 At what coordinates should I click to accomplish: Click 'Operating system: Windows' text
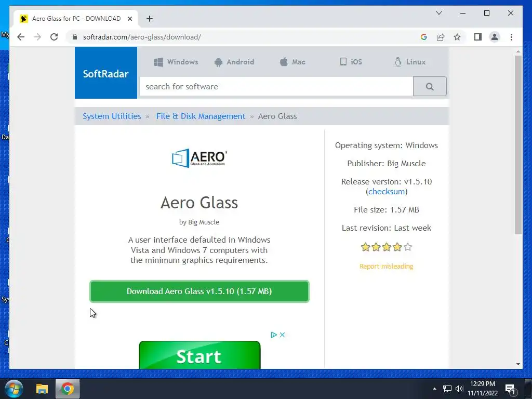point(387,145)
